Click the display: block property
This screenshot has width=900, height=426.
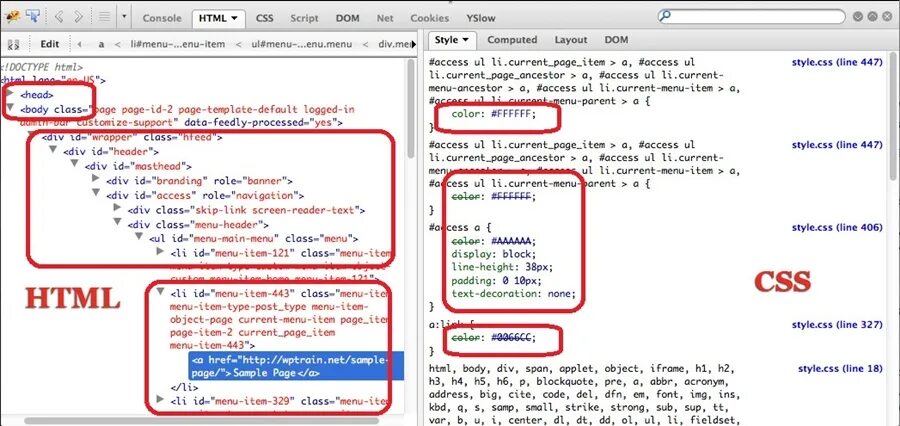[494, 254]
